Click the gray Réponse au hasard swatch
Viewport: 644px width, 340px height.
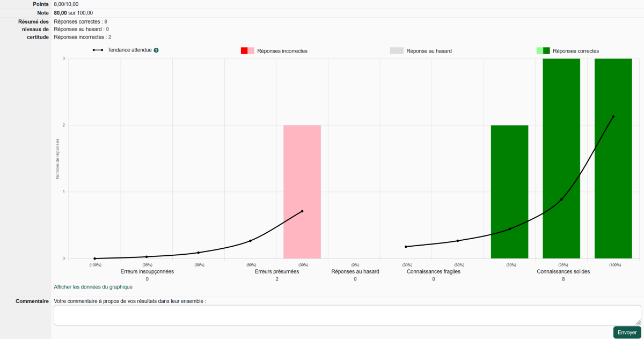coord(396,51)
